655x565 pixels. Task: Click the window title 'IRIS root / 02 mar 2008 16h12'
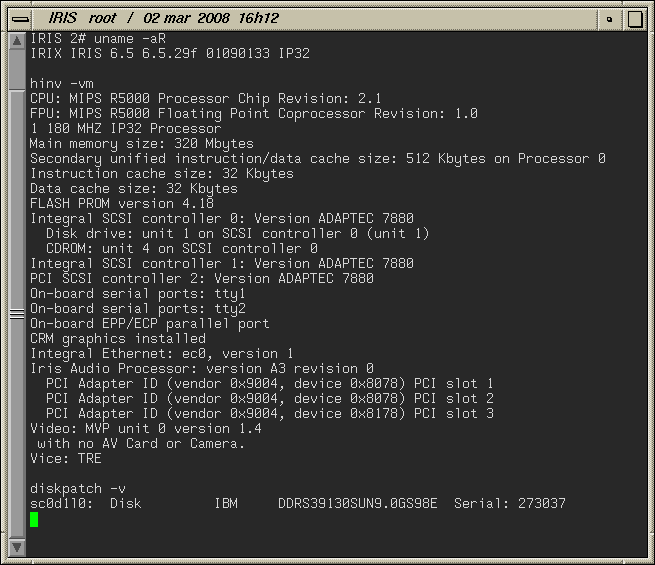coord(163,18)
